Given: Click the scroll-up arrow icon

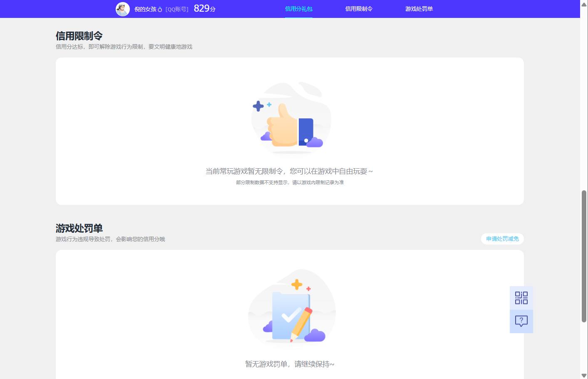Looking at the screenshot, I should (x=584, y=4).
